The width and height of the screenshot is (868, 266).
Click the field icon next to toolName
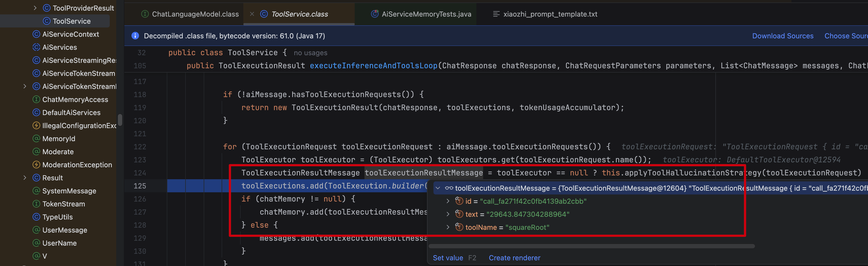click(x=459, y=227)
